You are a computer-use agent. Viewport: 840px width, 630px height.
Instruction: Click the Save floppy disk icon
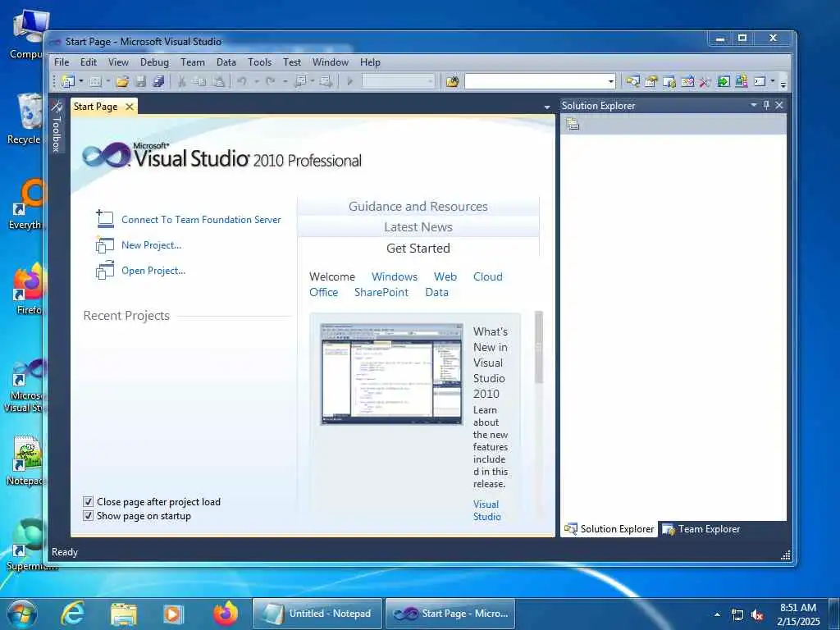141,81
